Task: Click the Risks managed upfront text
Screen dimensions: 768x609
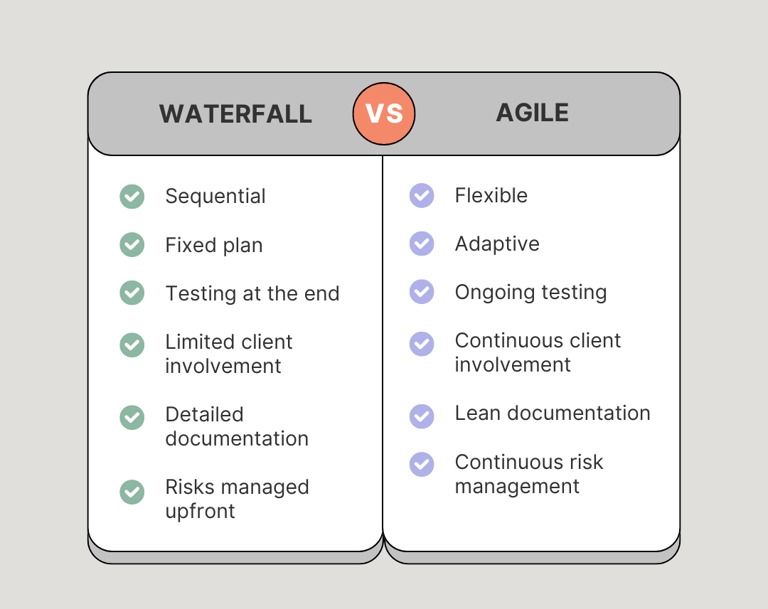Action: (x=237, y=499)
